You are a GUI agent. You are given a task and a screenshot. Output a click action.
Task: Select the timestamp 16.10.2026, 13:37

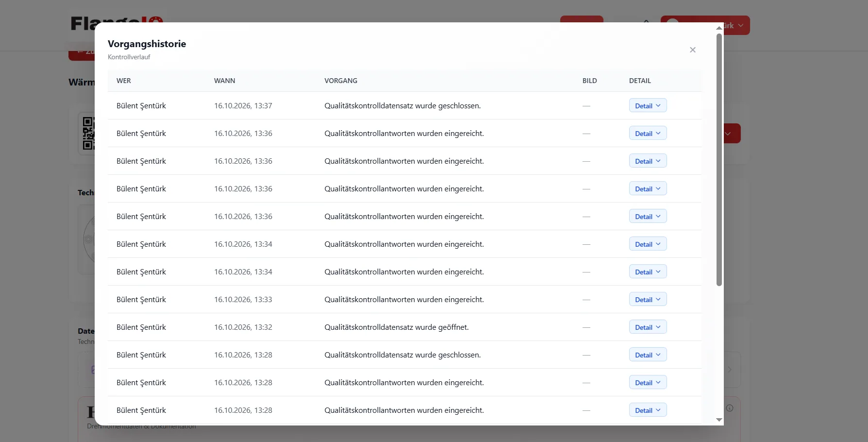[x=243, y=105]
